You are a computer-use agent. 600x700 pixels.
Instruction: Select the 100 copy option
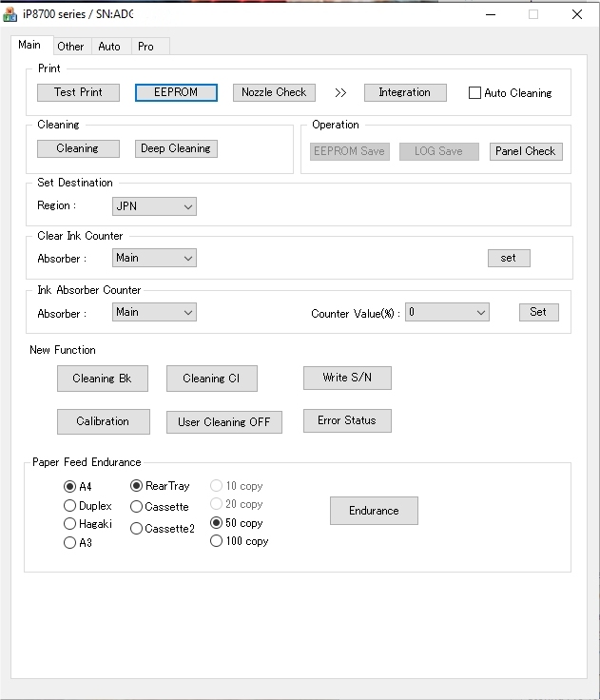point(217,541)
